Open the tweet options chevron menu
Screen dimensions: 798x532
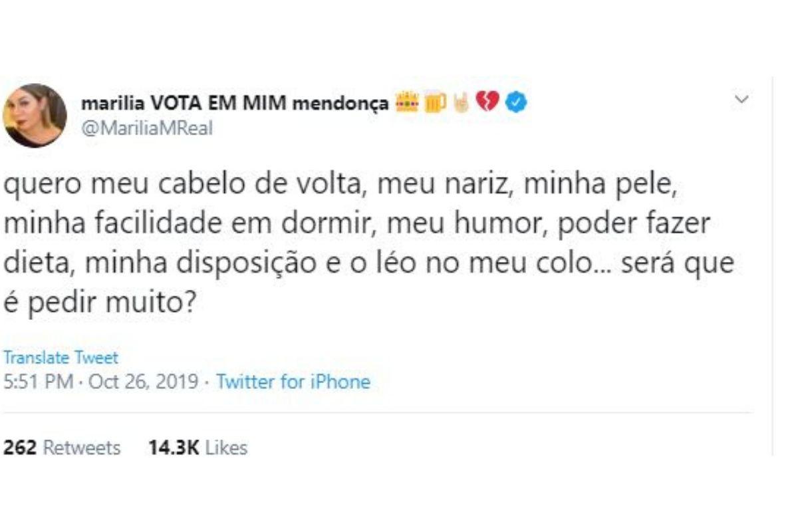pos(741,100)
